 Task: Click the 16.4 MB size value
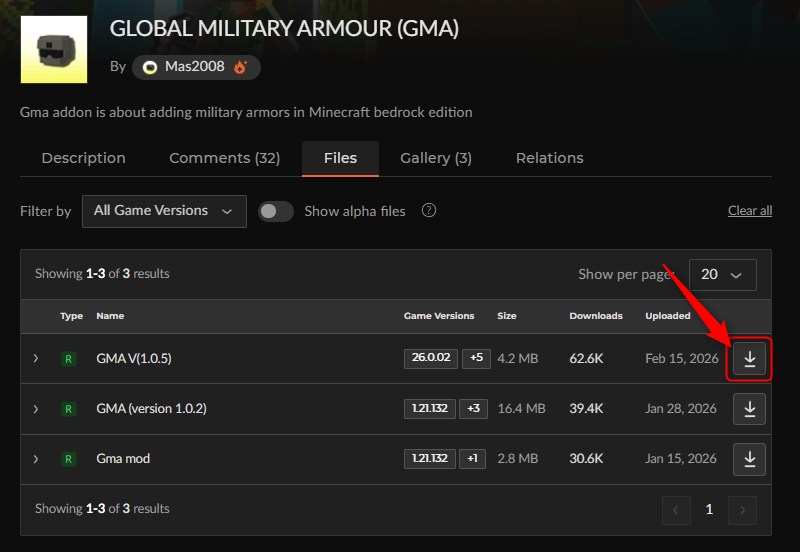click(x=521, y=409)
